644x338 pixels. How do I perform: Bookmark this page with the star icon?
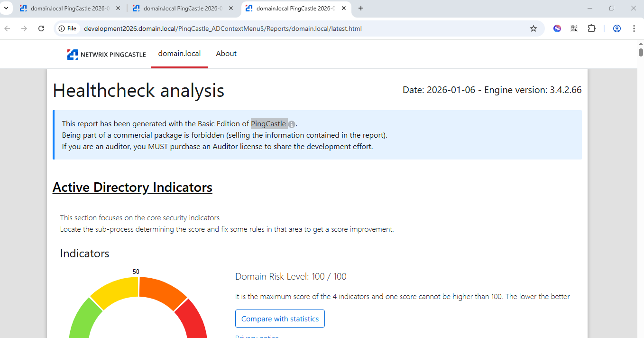pos(534,28)
